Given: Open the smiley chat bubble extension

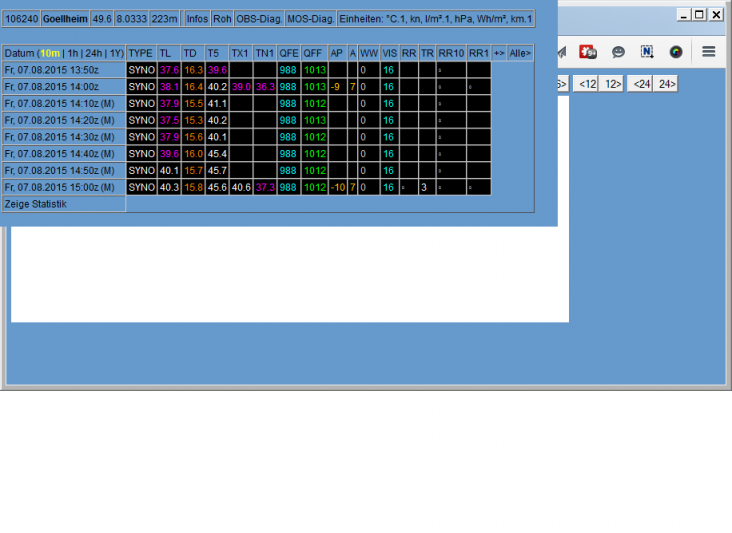Looking at the screenshot, I should point(619,52).
